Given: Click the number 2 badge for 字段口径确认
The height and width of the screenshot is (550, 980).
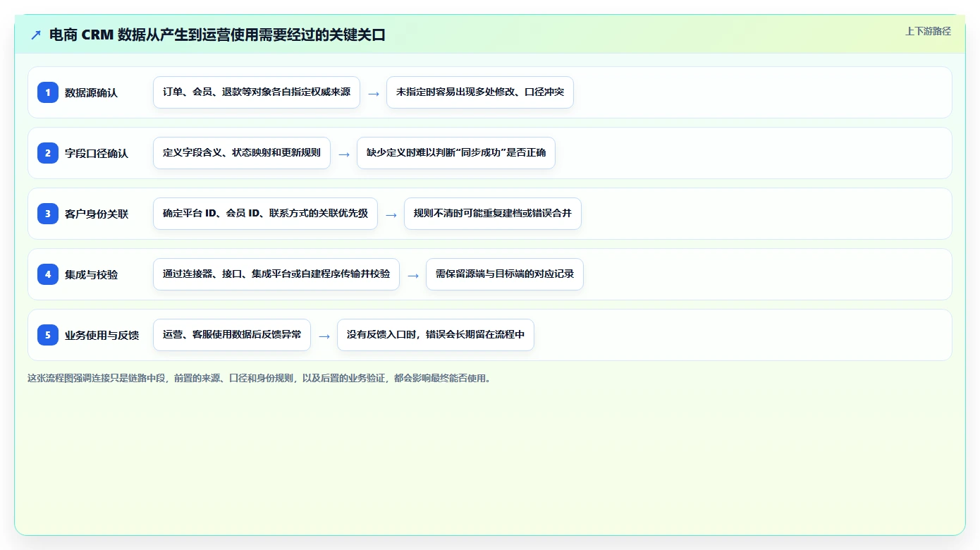Looking at the screenshot, I should click(x=48, y=153).
